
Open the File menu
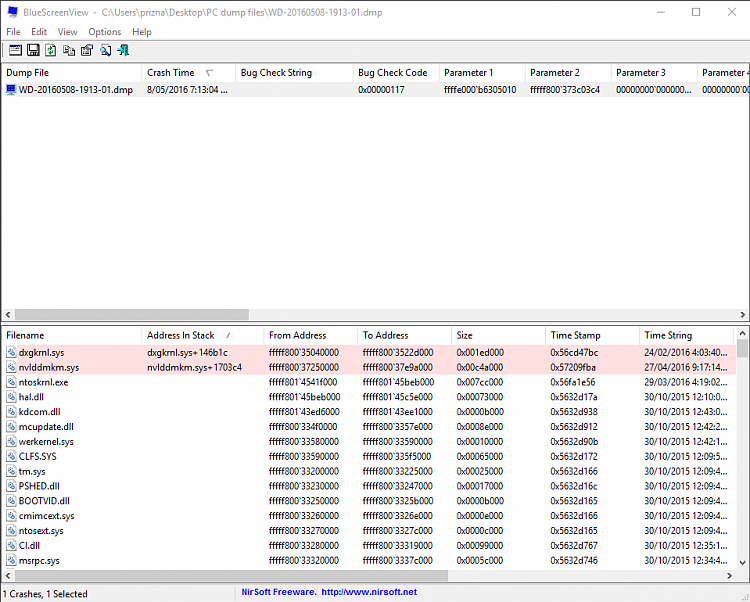coord(13,32)
